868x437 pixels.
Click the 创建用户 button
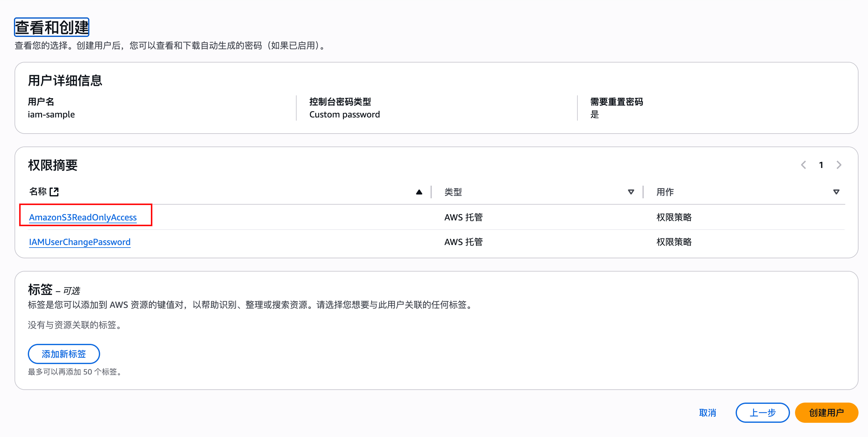[x=826, y=412]
